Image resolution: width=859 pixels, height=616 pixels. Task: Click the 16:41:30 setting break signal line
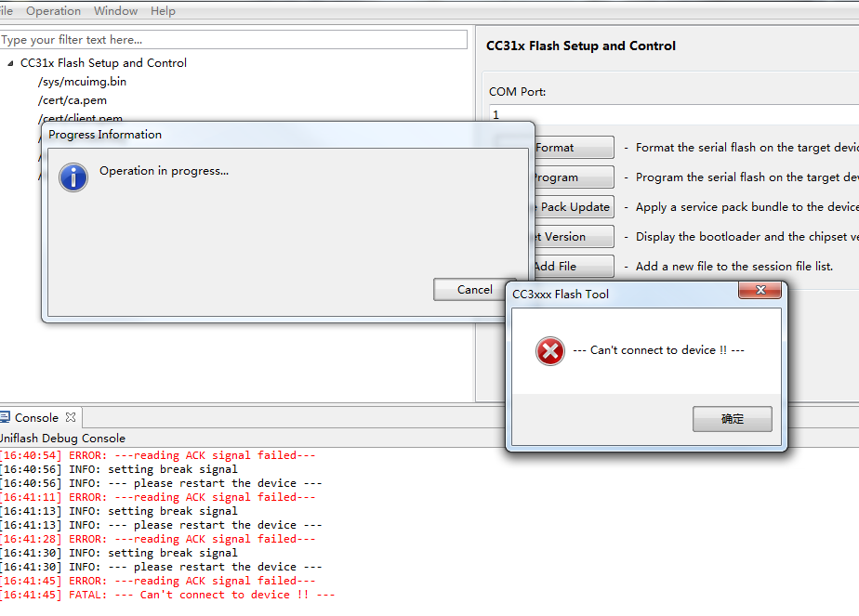click(x=119, y=553)
